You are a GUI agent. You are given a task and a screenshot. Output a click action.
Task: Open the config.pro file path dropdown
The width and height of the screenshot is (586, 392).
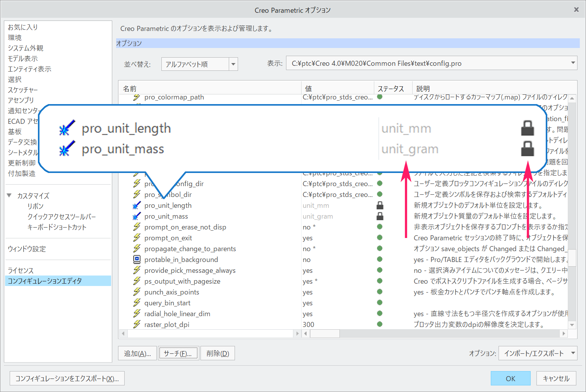[572, 63]
